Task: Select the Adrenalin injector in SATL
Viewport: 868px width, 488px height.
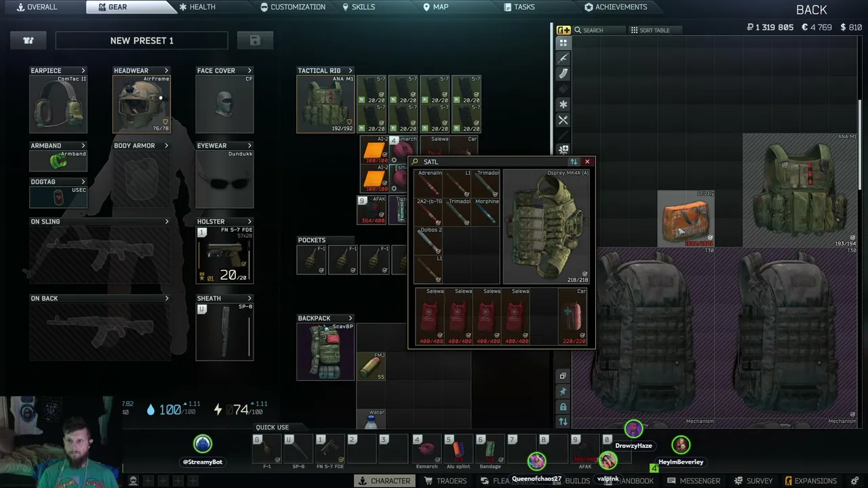Action: (429, 183)
